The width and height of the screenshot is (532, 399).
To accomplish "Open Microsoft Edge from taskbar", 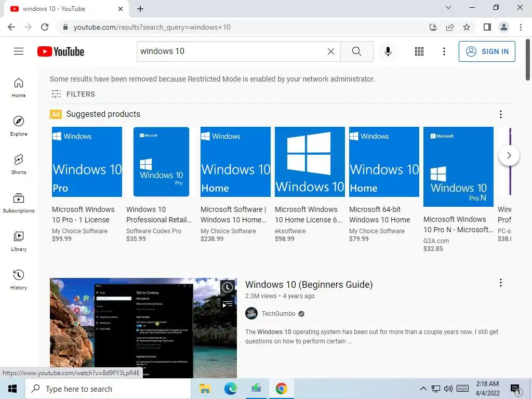I will click(230, 389).
